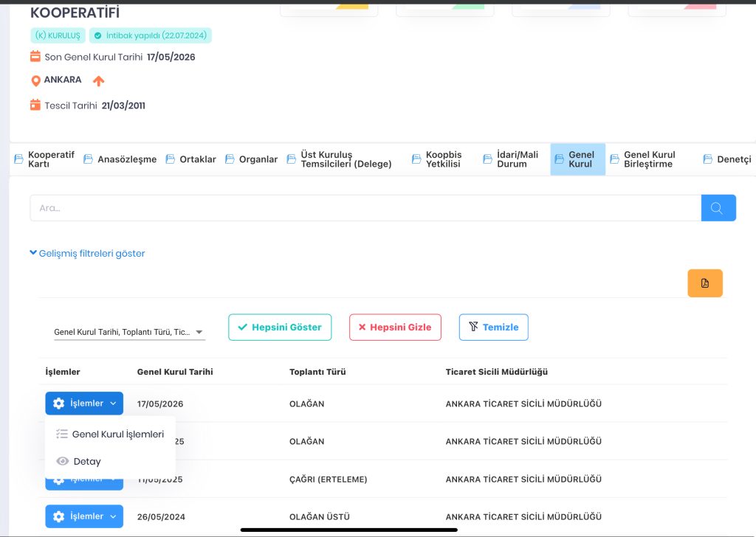This screenshot has height=537, width=756.
Task: Click the funnel icon in Temizle button
Action: click(473, 327)
